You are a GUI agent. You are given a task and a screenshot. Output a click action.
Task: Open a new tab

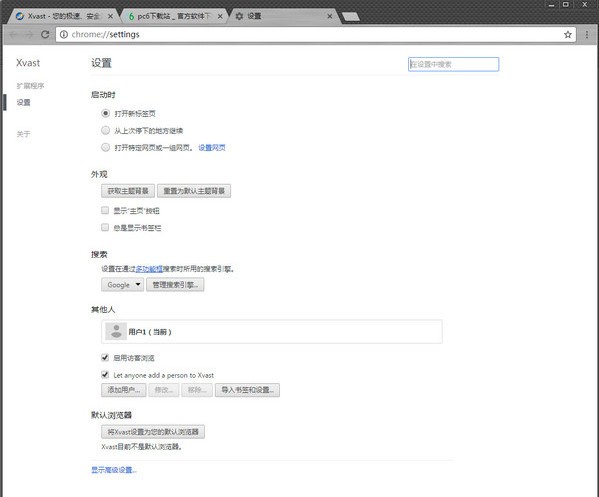[350, 16]
